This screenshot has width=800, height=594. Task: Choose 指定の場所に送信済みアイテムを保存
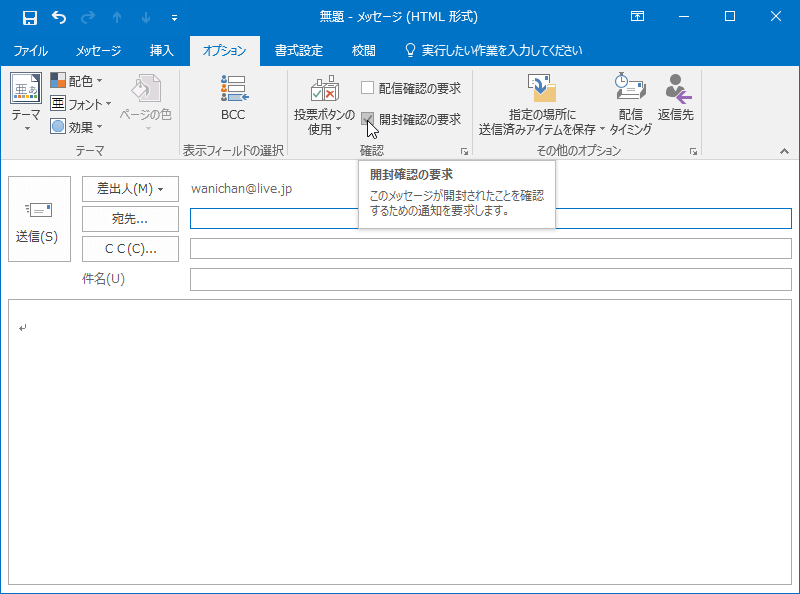coord(540,103)
